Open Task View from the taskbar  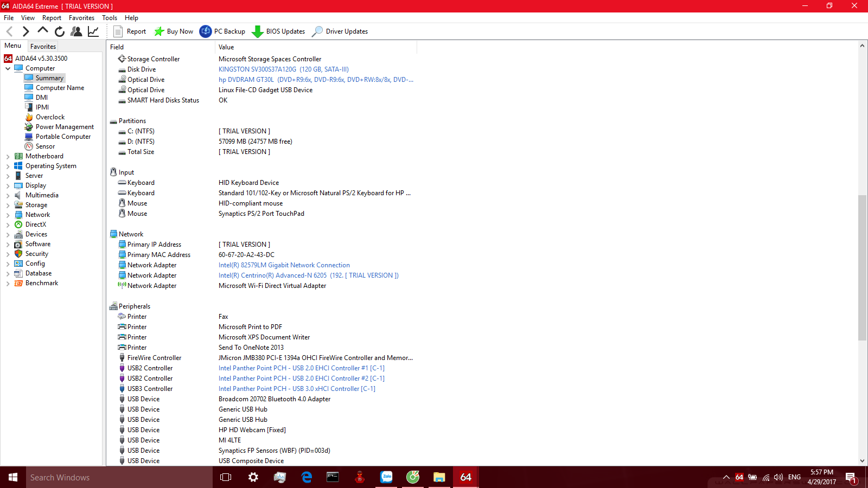226,478
